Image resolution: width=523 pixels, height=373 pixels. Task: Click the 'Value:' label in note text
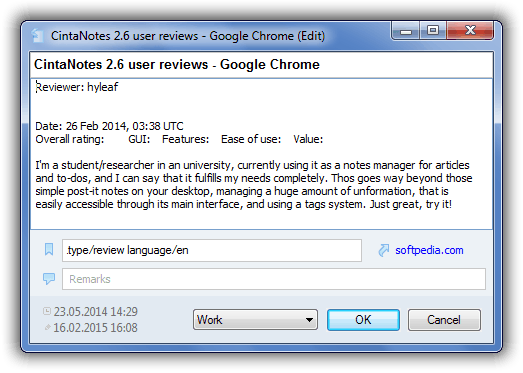pyautogui.click(x=308, y=139)
